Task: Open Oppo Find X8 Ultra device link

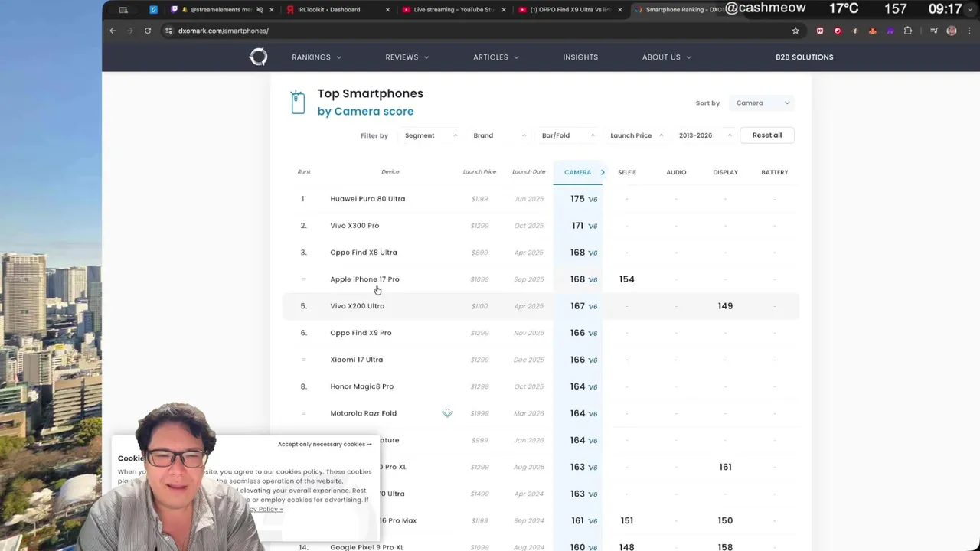Action: 364,253
